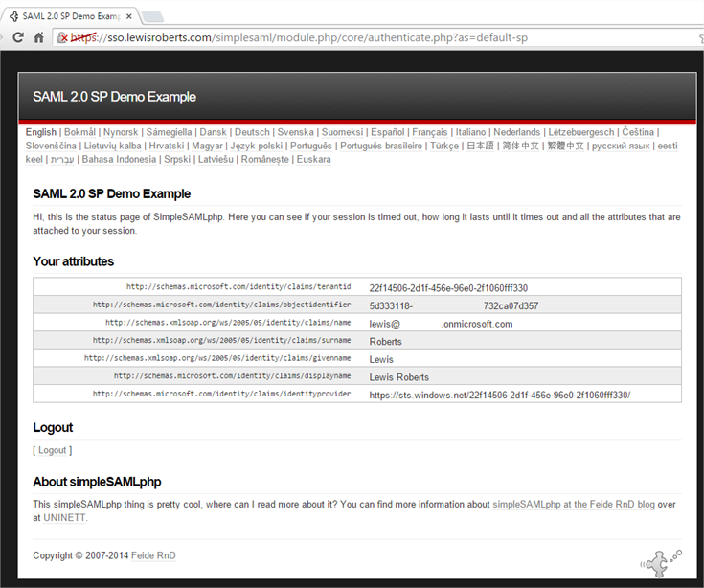
Task: Select the SAML 2.0 SP Demo Example tab
Action: point(71,16)
